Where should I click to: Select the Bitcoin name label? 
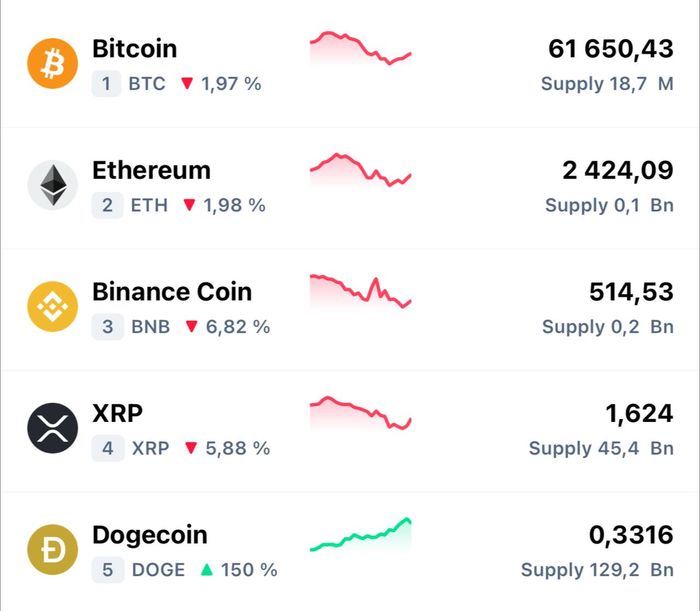coord(135,49)
